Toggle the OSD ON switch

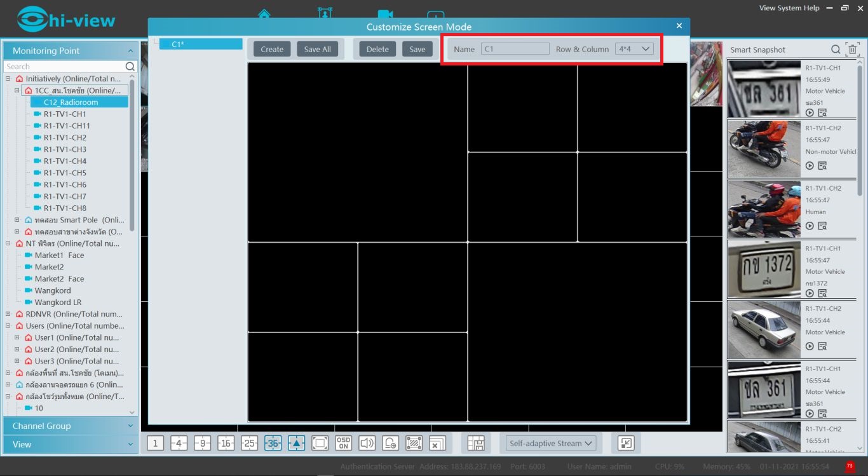(x=343, y=443)
